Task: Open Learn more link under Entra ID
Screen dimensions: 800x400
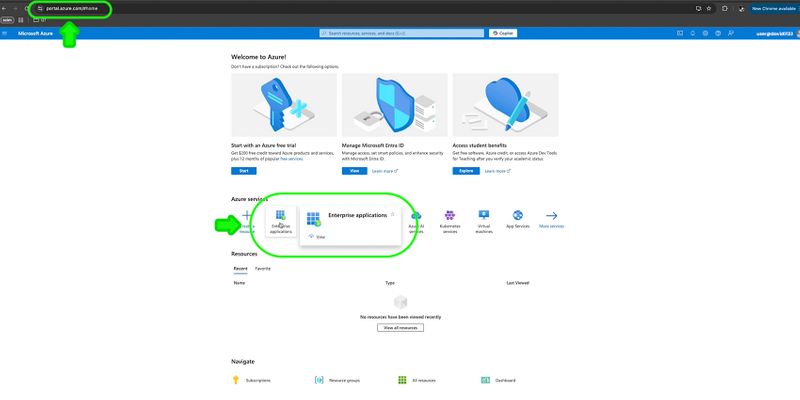Action: pos(385,171)
